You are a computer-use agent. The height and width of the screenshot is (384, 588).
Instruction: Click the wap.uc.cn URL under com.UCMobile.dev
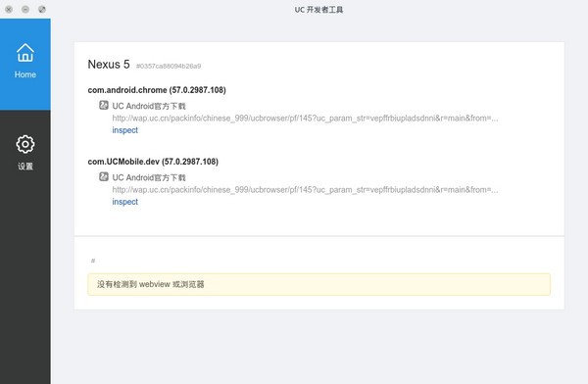tap(305, 190)
